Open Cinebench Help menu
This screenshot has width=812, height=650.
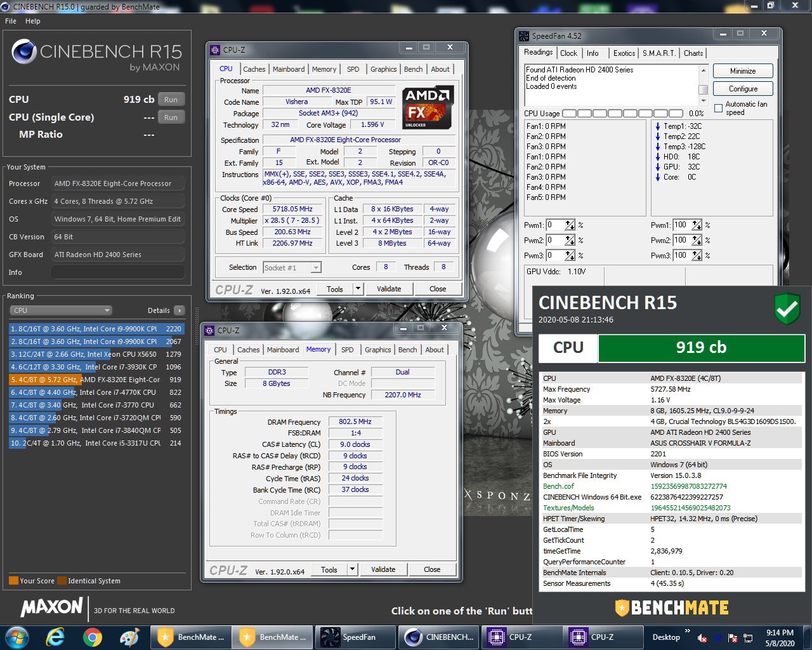[33, 21]
